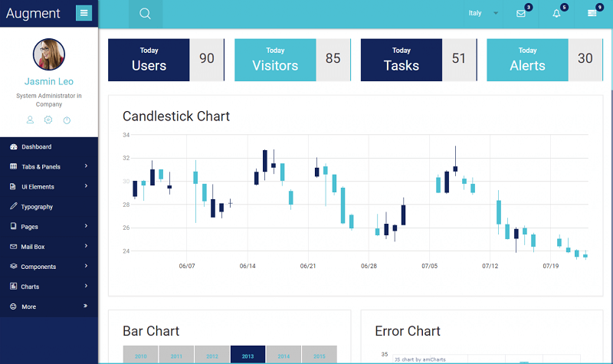This screenshot has height=364, width=613.
Task: Select the 2013 year tab in Bar Chart
Action: [x=247, y=355]
